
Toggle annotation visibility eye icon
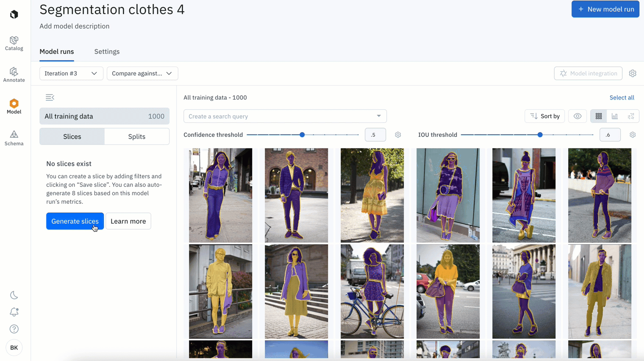point(577,116)
